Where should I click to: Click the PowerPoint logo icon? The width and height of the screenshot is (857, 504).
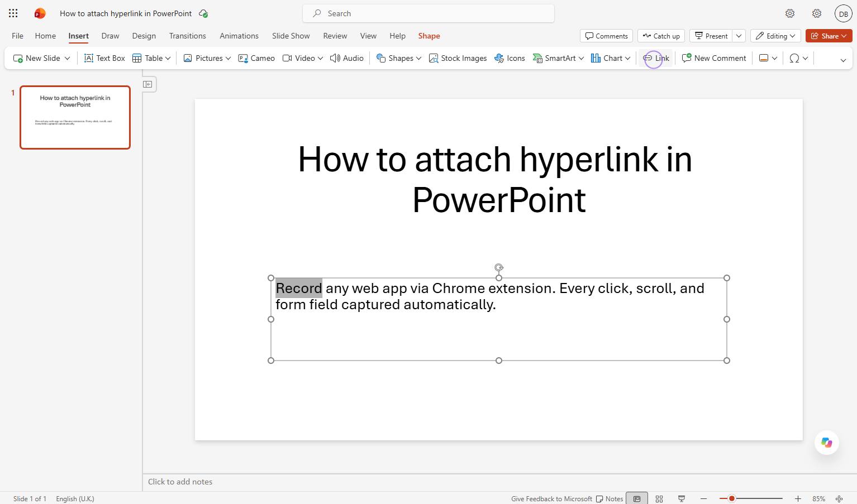click(x=40, y=13)
